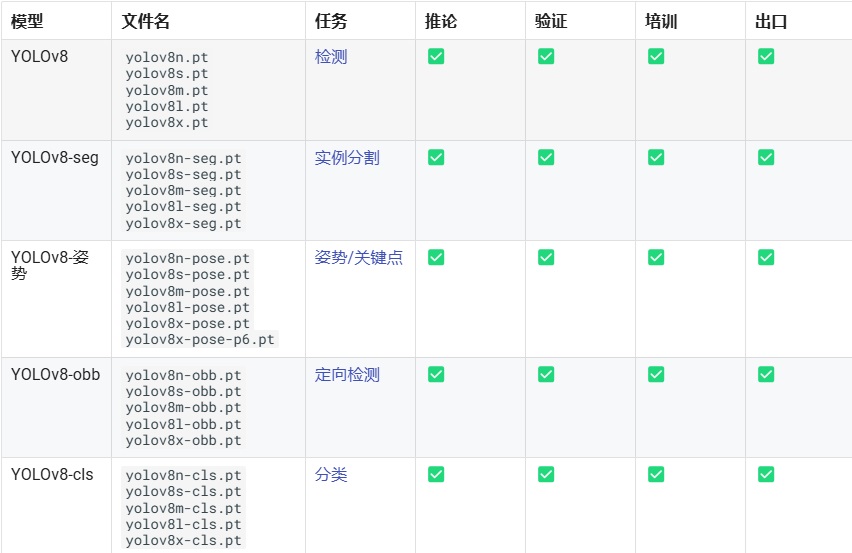Click the yolov8s-obb.pt file name
The height and width of the screenshot is (553, 852).
pyautogui.click(x=183, y=392)
